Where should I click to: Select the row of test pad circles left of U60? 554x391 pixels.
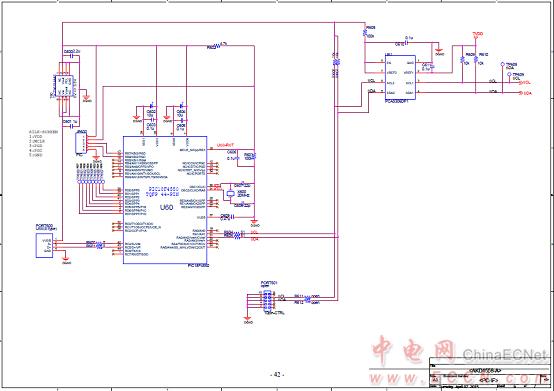click(x=91, y=182)
